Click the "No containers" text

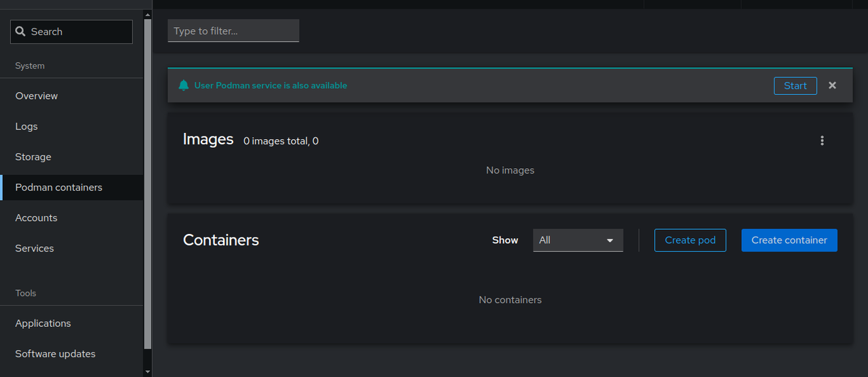(510, 300)
